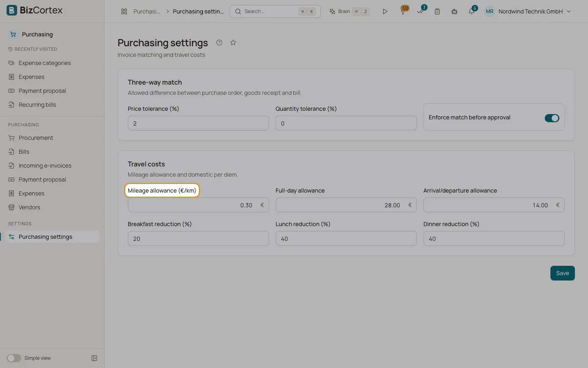
Task: Click the MR user avatar
Action: (x=490, y=11)
